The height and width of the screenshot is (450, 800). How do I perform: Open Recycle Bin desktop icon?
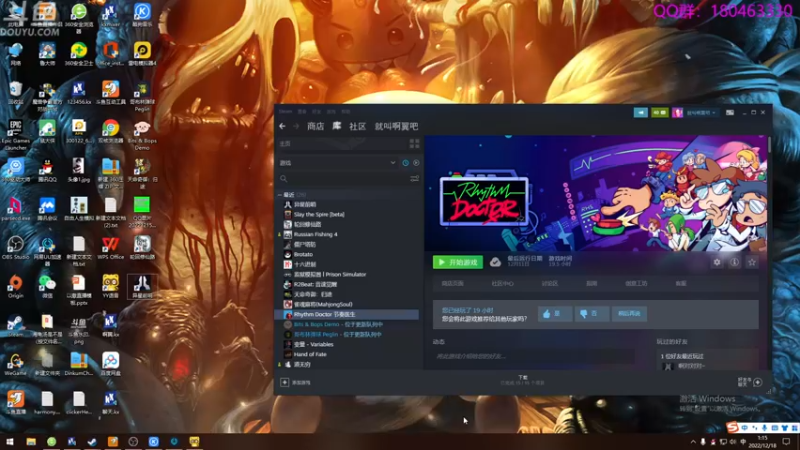[x=15, y=93]
